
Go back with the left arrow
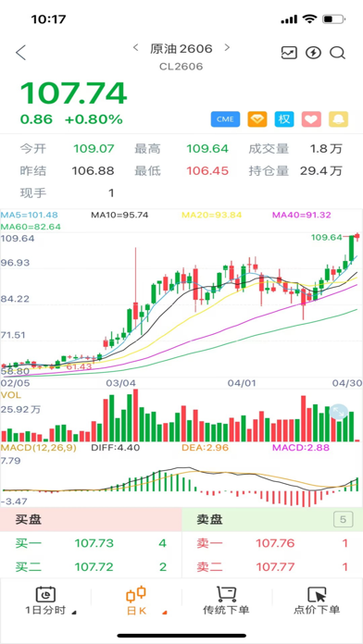pos(20,53)
